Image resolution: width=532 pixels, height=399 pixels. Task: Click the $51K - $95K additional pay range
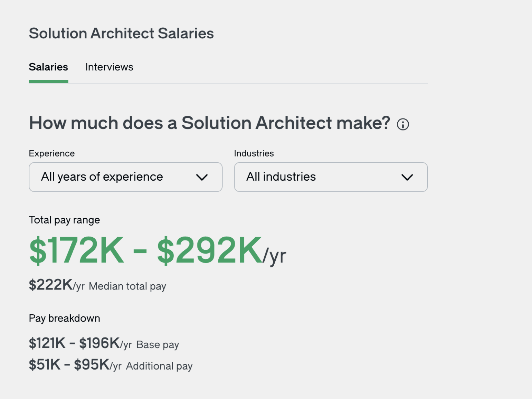pos(69,365)
